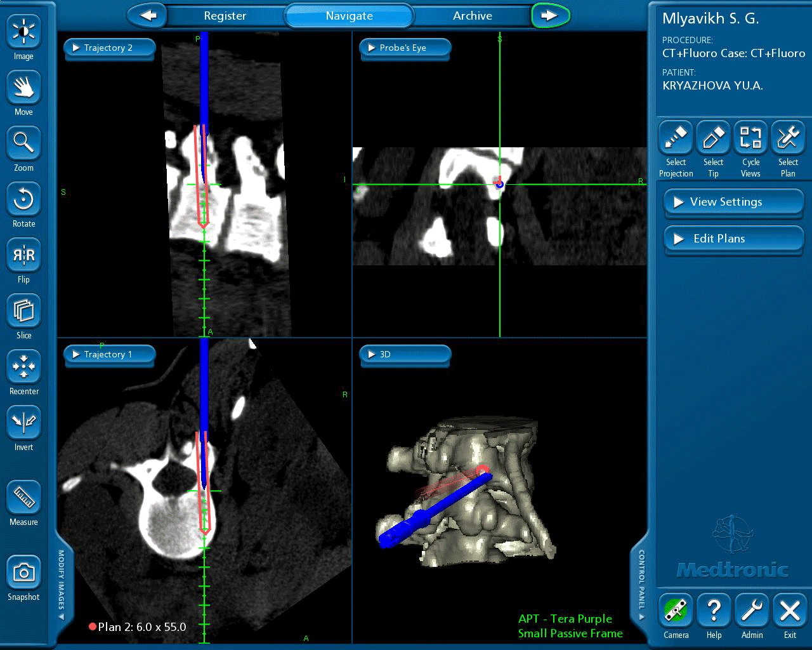The height and width of the screenshot is (650, 812).
Task: Click the Small Passive Frame label
Action: 570,633
